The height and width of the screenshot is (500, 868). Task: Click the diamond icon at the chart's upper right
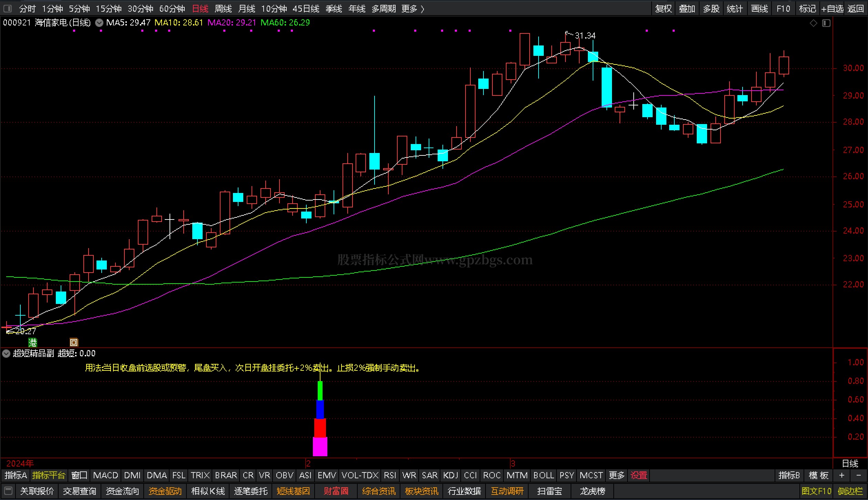tap(814, 23)
